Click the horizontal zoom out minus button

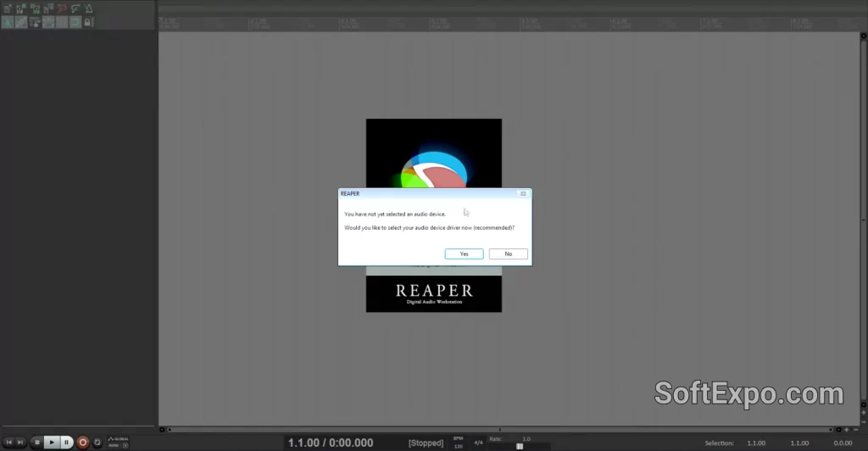856,430
